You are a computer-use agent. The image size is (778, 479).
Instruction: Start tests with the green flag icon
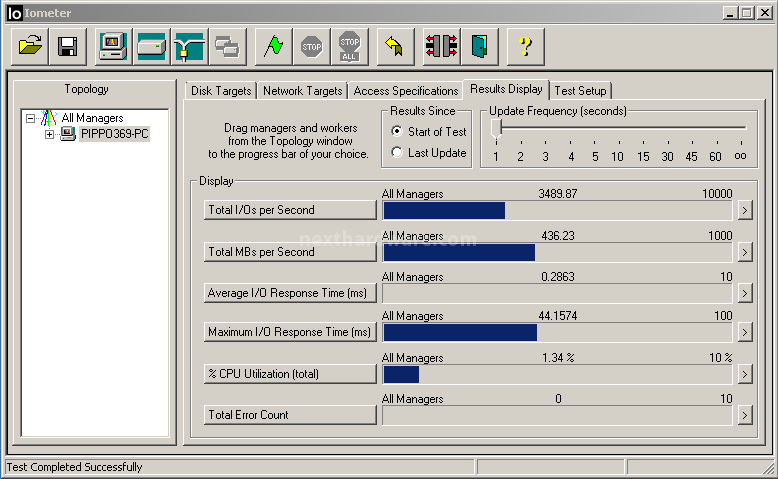click(273, 47)
